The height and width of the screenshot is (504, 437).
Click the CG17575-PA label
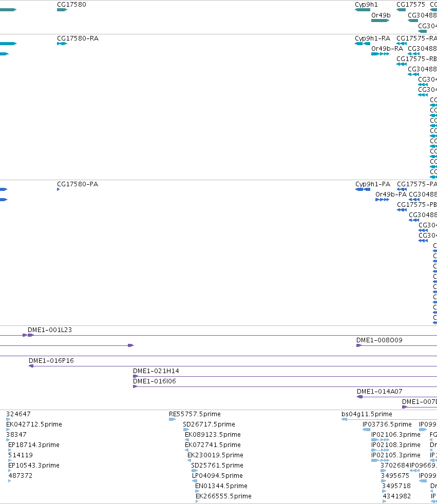(417, 184)
